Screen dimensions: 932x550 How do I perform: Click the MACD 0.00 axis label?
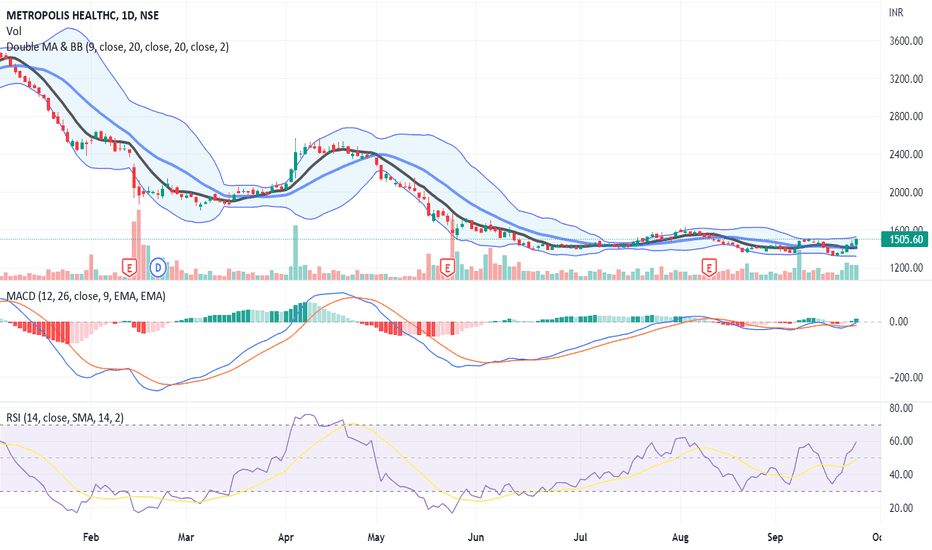click(899, 322)
